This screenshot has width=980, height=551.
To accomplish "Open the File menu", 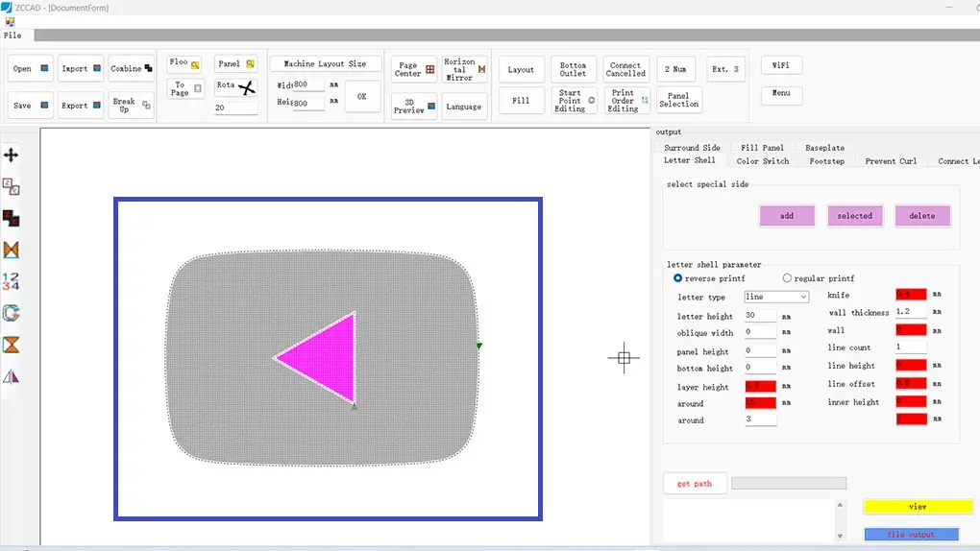I will (12, 36).
